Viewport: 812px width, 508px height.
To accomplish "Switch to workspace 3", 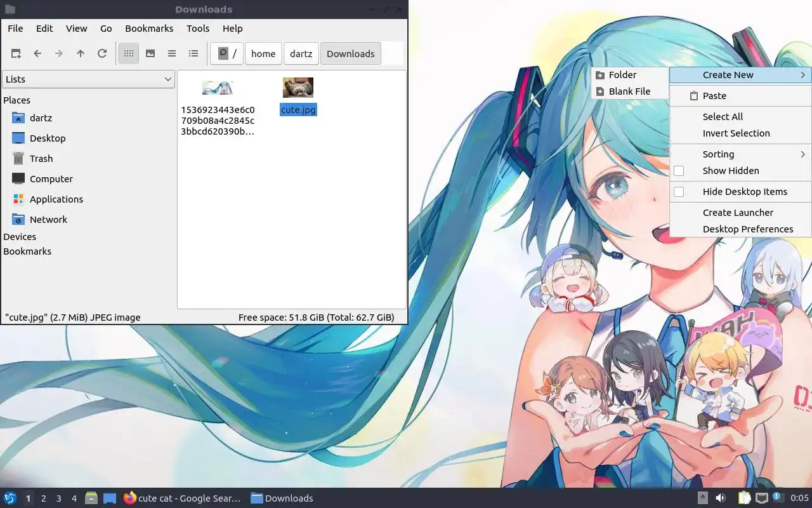I will (x=58, y=498).
